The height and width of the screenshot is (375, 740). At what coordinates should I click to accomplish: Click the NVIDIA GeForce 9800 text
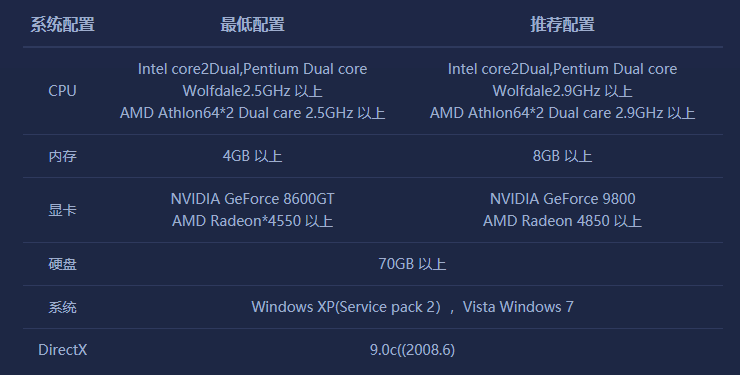[562, 199]
